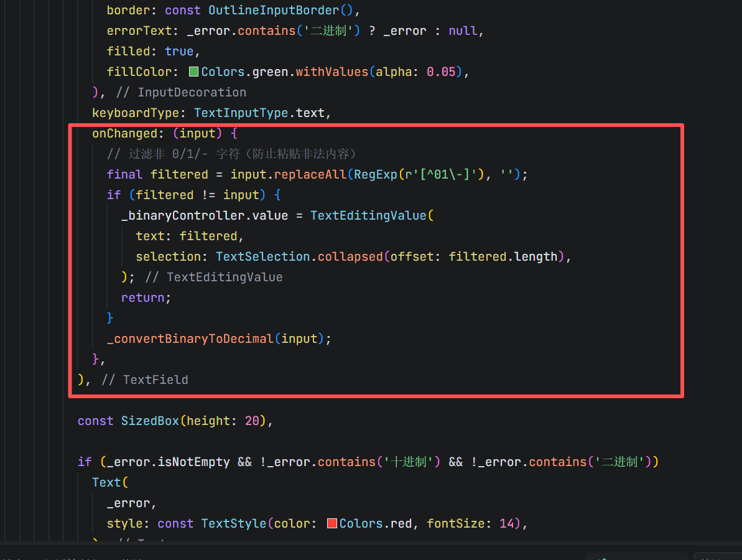Click the TextSelection class name
Image resolution: width=742 pixels, height=560 pixels.
(x=262, y=256)
